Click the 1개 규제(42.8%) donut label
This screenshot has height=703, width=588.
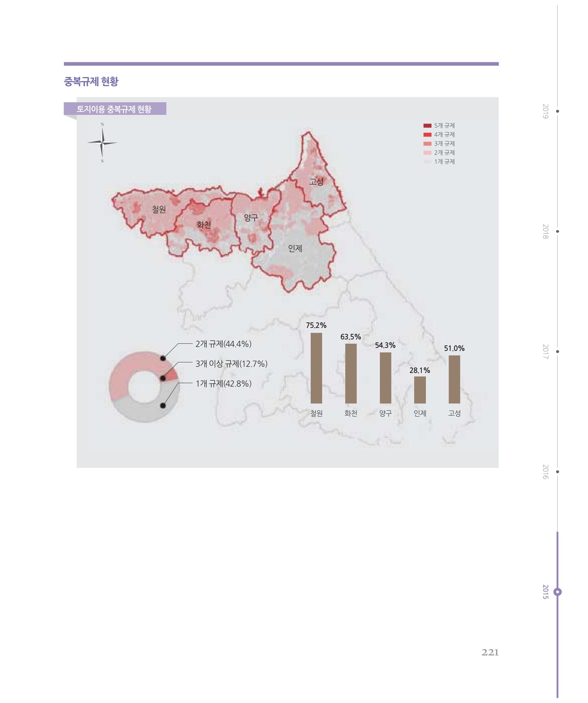[223, 384]
